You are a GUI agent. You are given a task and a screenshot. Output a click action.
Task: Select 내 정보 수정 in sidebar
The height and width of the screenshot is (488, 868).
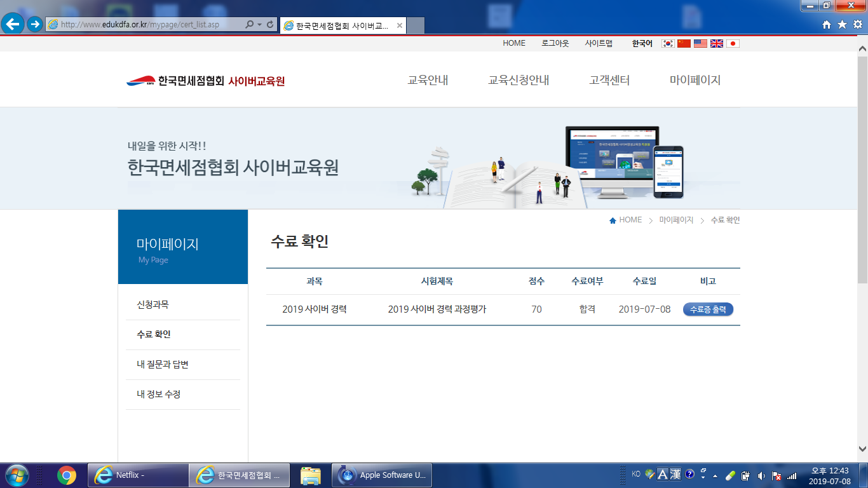[x=158, y=395]
